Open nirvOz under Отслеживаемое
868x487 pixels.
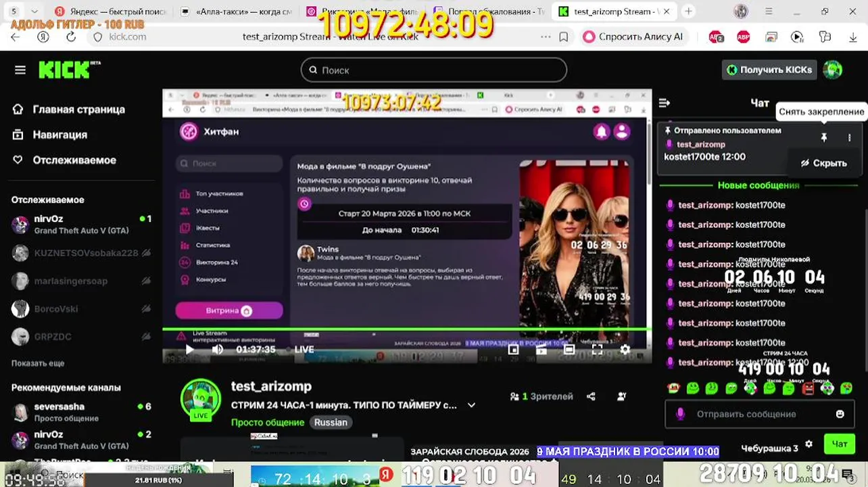tap(81, 225)
